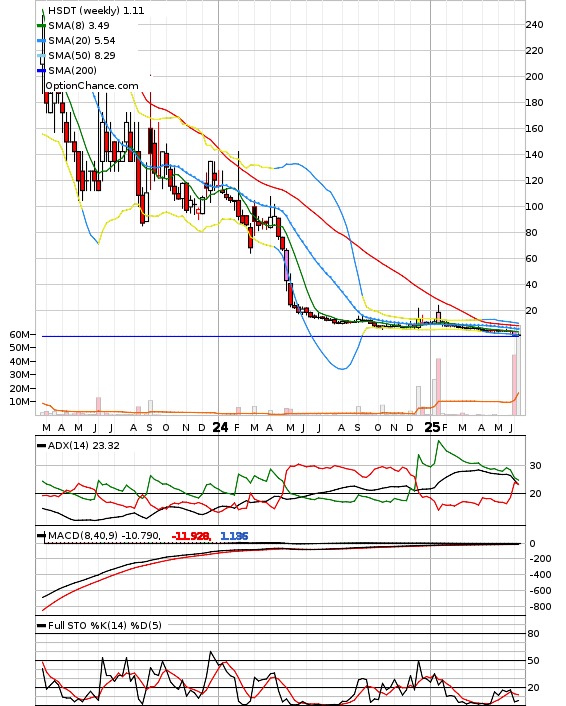Image resolution: width=566 pixels, height=706 pixels.
Task: Click the SMA(8) 3.49 legend text
Action: (79, 26)
